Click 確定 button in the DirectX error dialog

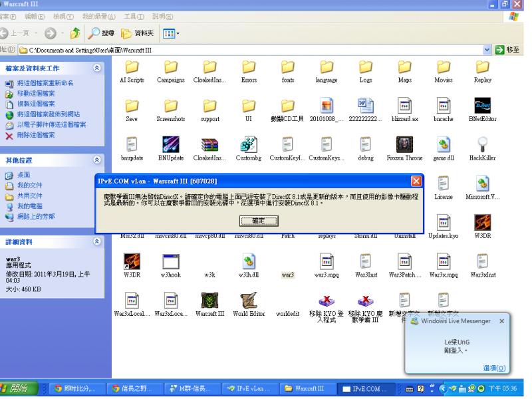point(259,221)
